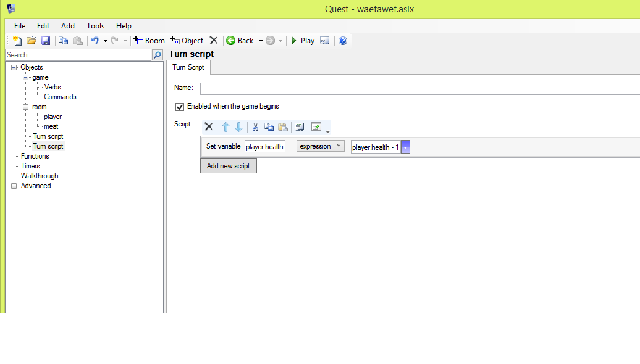Click the Add new script button
This screenshot has width=640, height=364.
tap(228, 166)
